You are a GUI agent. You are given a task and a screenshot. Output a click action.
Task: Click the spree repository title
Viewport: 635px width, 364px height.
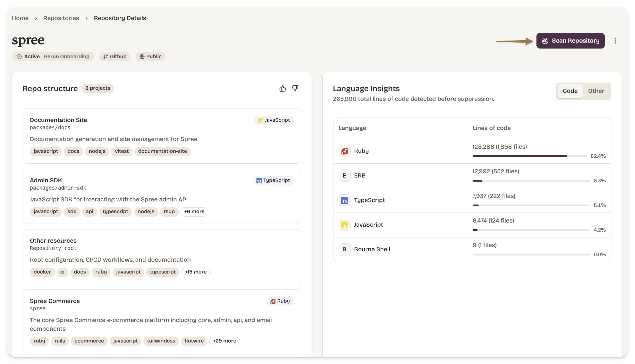coord(28,41)
